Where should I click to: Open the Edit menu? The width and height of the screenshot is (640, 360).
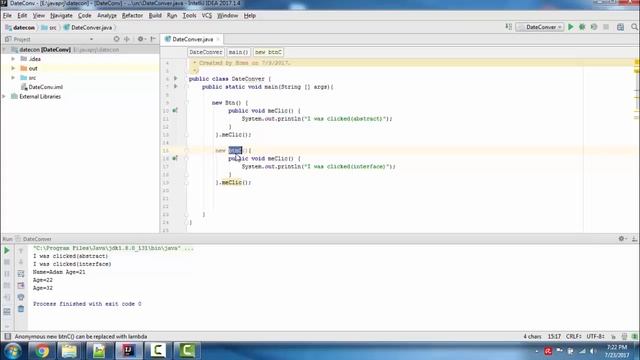coord(22,16)
